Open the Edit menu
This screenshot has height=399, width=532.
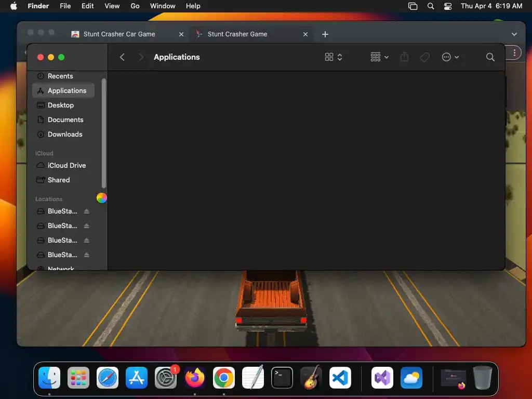point(87,6)
